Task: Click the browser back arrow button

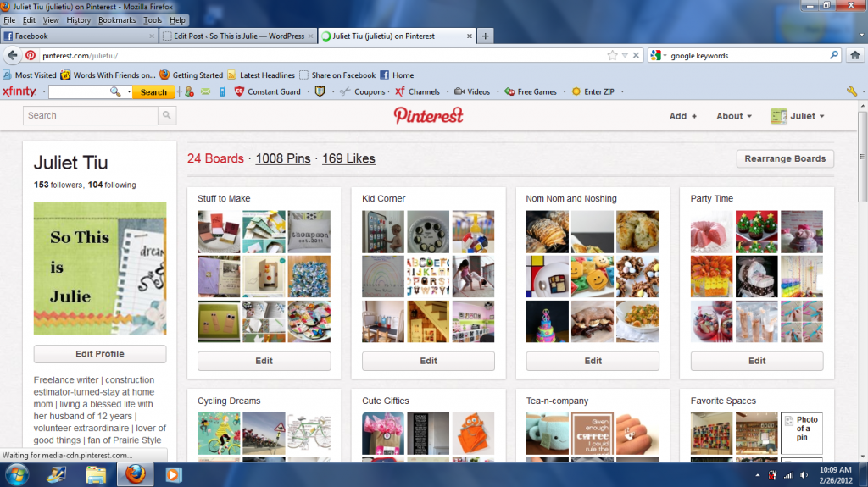Action: tap(12, 55)
